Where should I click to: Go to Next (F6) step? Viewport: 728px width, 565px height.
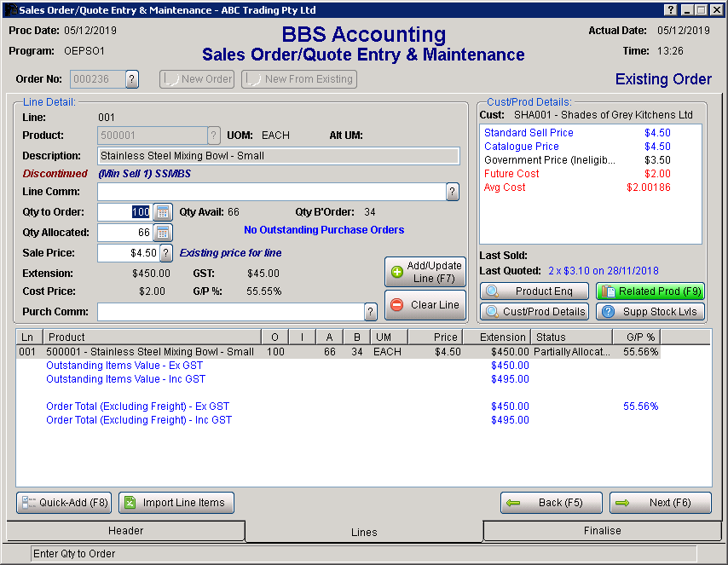tap(660, 503)
